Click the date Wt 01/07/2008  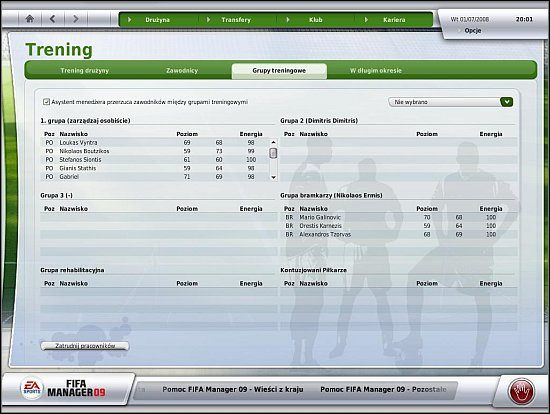tap(469, 19)
